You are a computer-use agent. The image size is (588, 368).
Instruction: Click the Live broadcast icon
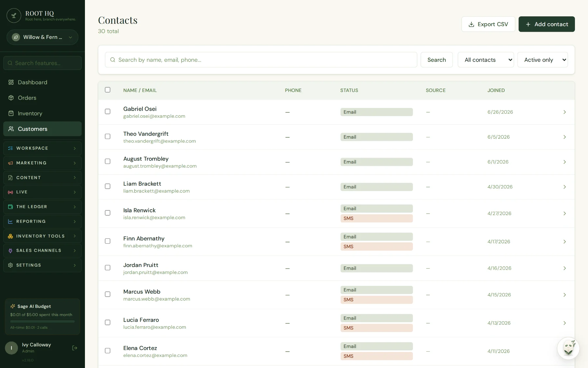(x=10, y=192)
